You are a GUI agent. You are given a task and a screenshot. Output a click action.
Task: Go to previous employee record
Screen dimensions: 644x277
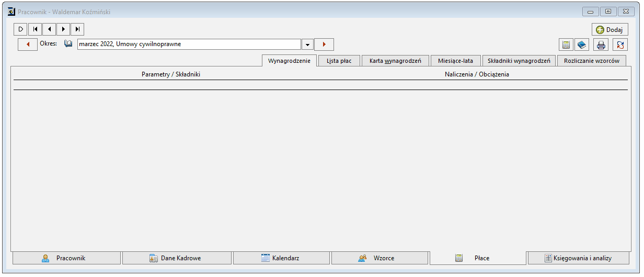click(49, 29)
